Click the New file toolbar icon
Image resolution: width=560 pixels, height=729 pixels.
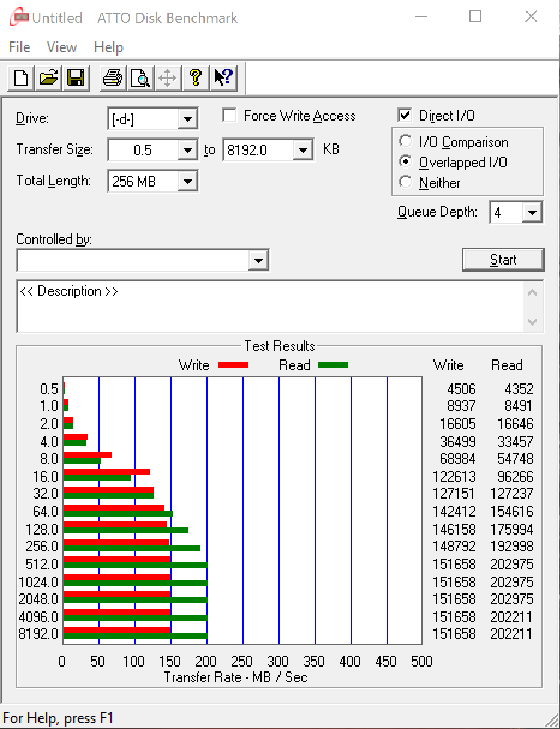pos(21,78)
